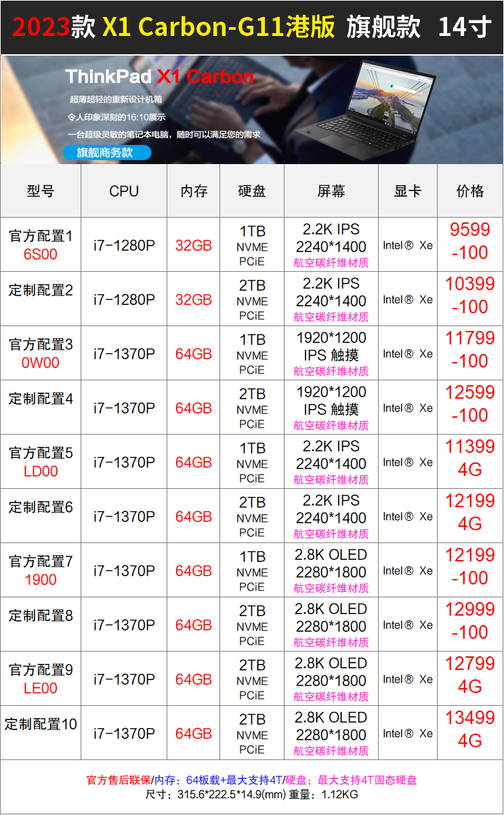Click the price 12799
This screenshot has width=504, height=815.
pos(470,663)
